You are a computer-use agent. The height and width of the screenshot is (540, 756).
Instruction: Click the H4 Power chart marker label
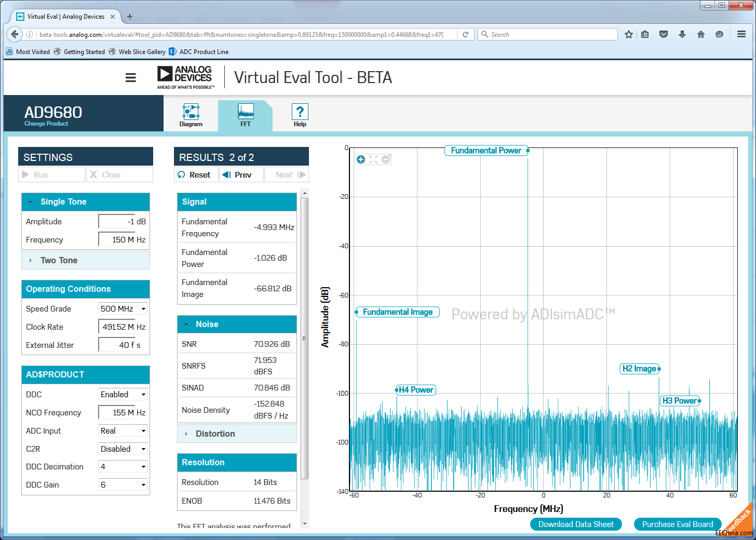click(415, 390)
